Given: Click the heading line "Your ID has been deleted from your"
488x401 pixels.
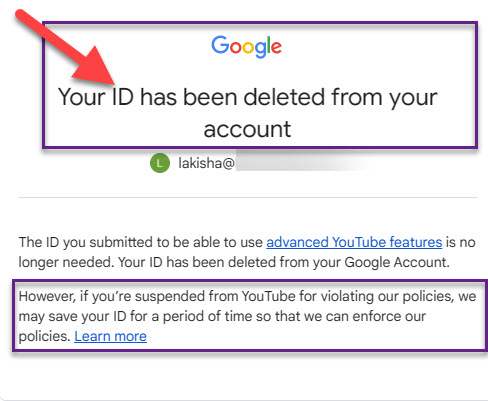Looking at the screenshot, I should click(247, 97).
